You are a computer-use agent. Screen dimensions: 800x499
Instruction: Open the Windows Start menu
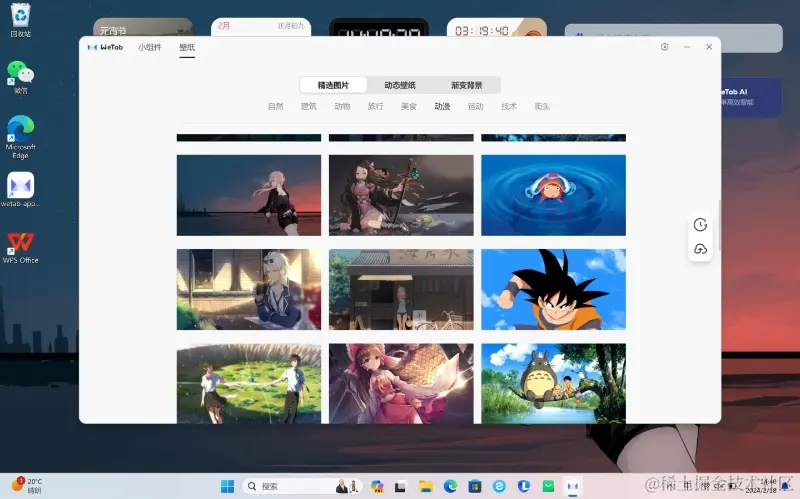tap(228, 486)
